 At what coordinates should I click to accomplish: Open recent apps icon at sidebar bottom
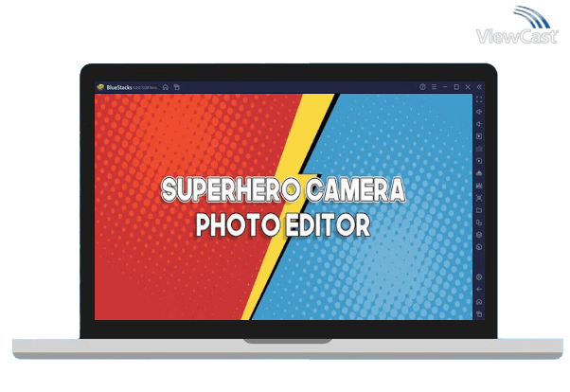tap(479, 313)
